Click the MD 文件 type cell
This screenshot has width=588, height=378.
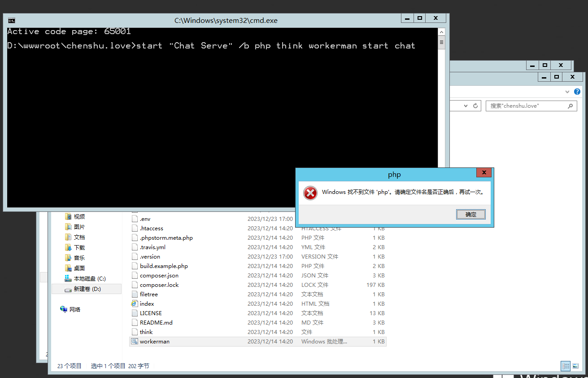312,323
